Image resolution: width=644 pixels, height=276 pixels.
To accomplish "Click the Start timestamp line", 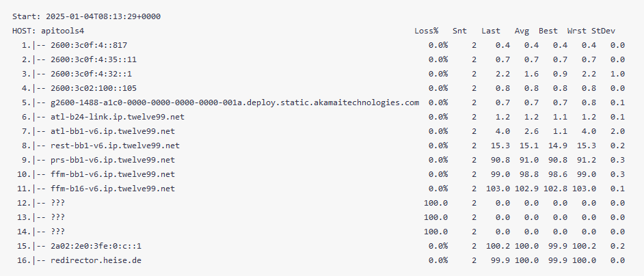I will pos(86,16).
